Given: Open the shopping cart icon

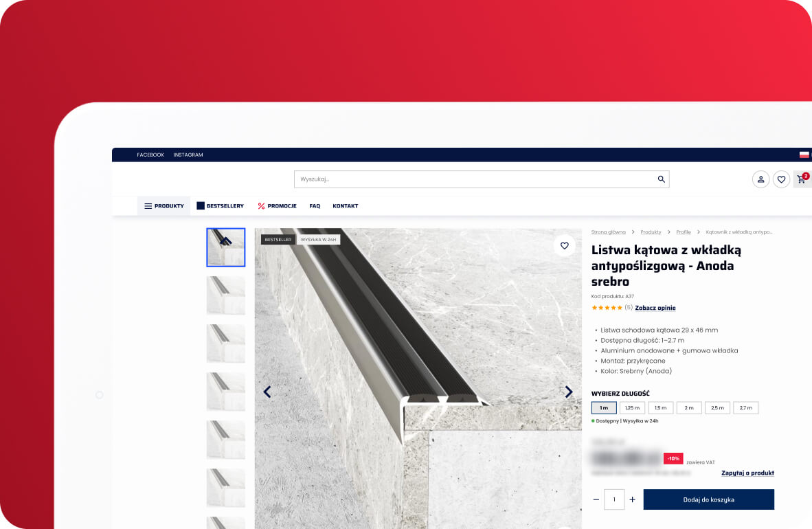Looking at the screenshot, I should 802,179.
